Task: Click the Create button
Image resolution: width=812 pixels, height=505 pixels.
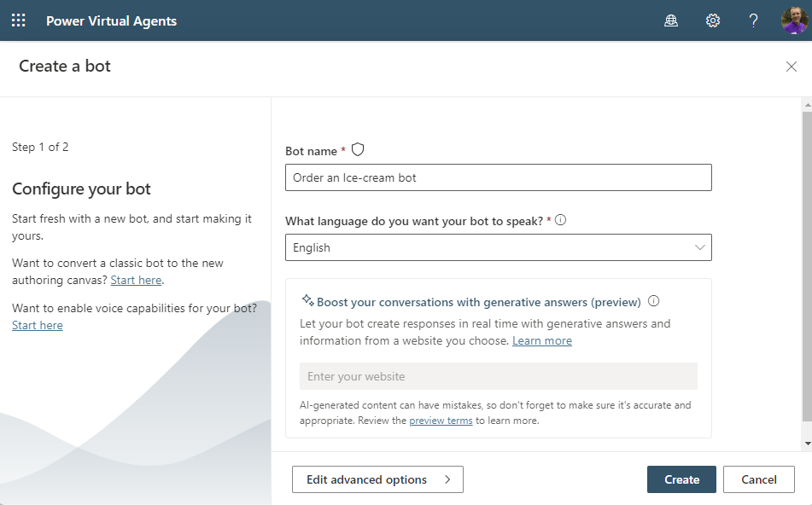Action: (x=681, y=479)
